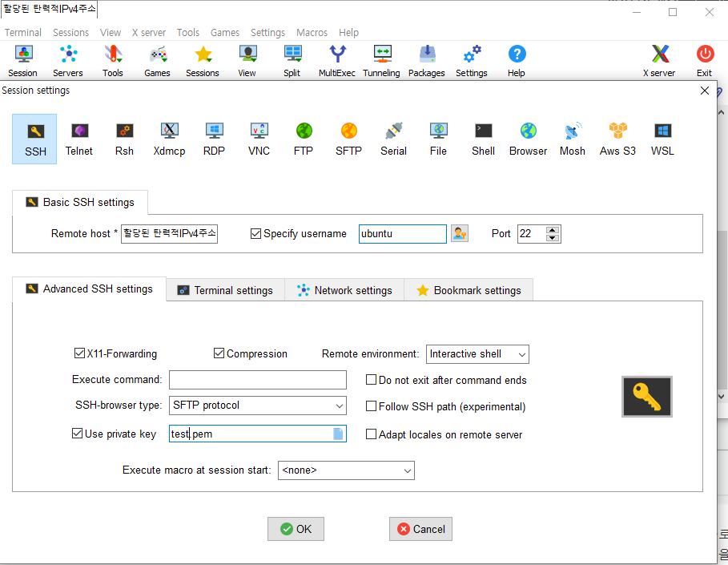Open the Tunneling toolbar icon
Image resolution: width=728 pixels, height=565 pixels.
pyautogui.click(x=382, y=61)
